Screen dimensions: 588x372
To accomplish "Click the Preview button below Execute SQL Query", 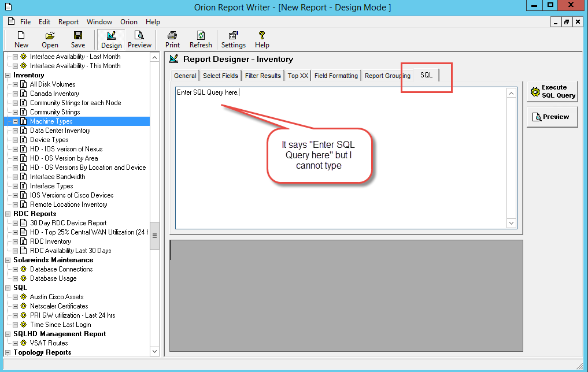I will click(552, 117).
